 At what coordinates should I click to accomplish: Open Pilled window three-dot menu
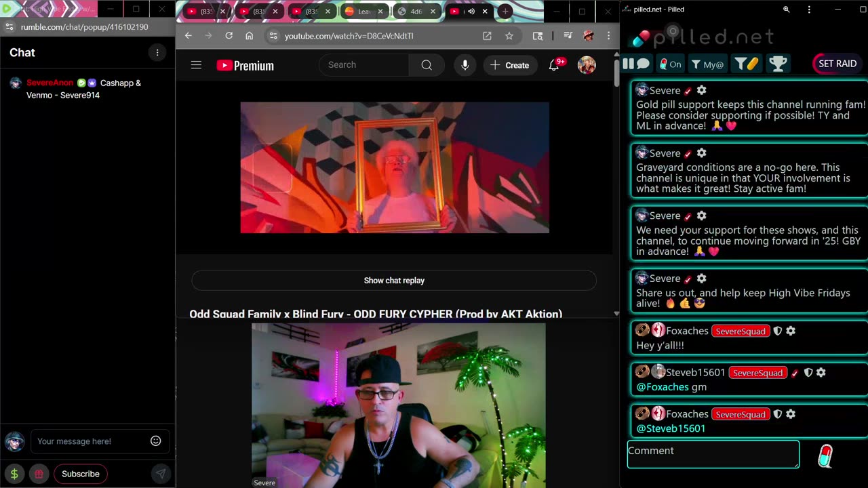(809, 9)
